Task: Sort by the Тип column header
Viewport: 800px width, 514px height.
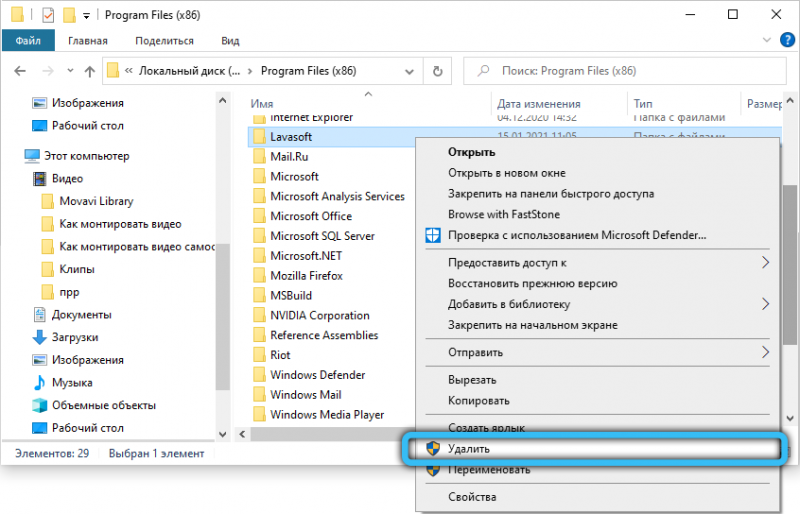Action: [x=643, y=104]
